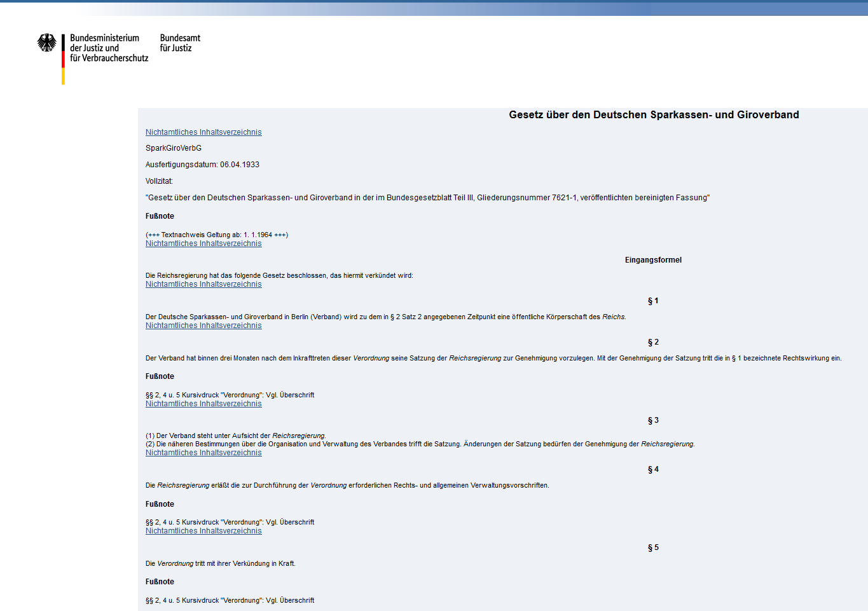Image resolution: width=868 pixels, height=611 pixels.
Task: Open Inhaltsverzeichnis link under the Eingangsformel sentence
Action: pos(203,284)
